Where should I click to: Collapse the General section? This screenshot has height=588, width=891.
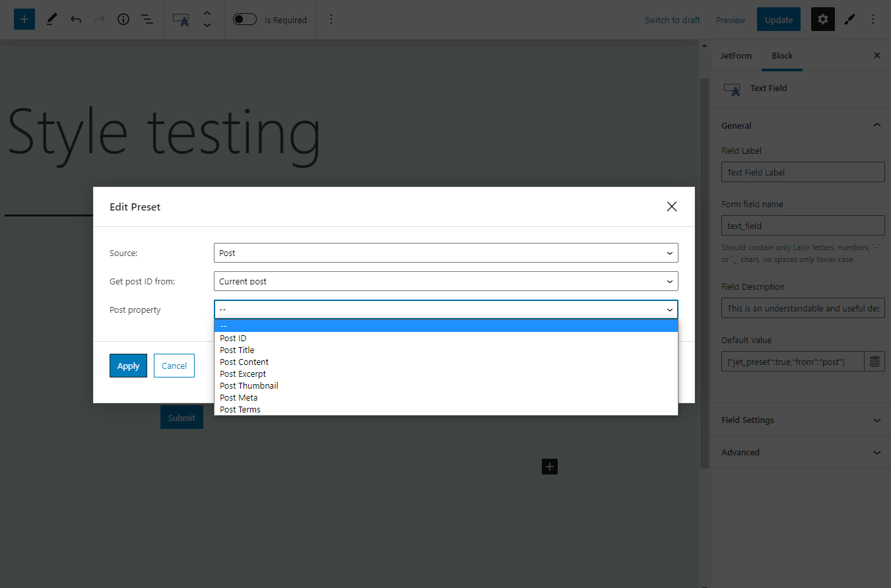click(x=877, y=125)
